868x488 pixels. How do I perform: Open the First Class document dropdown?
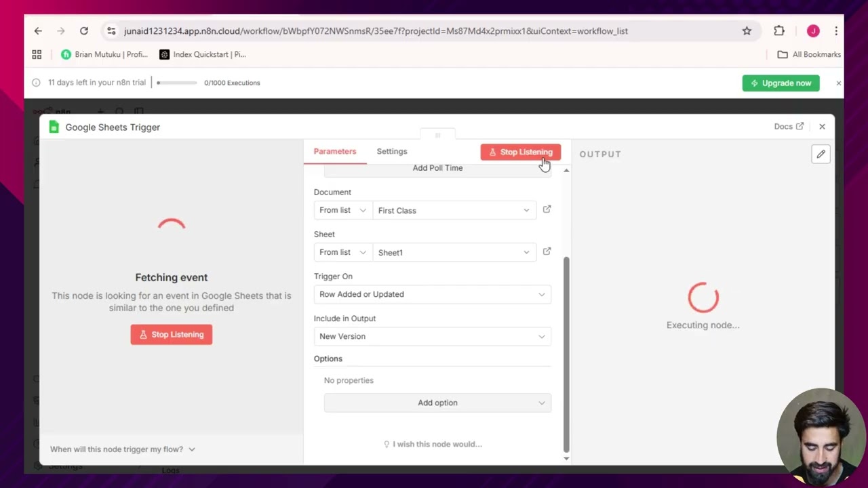454,210
